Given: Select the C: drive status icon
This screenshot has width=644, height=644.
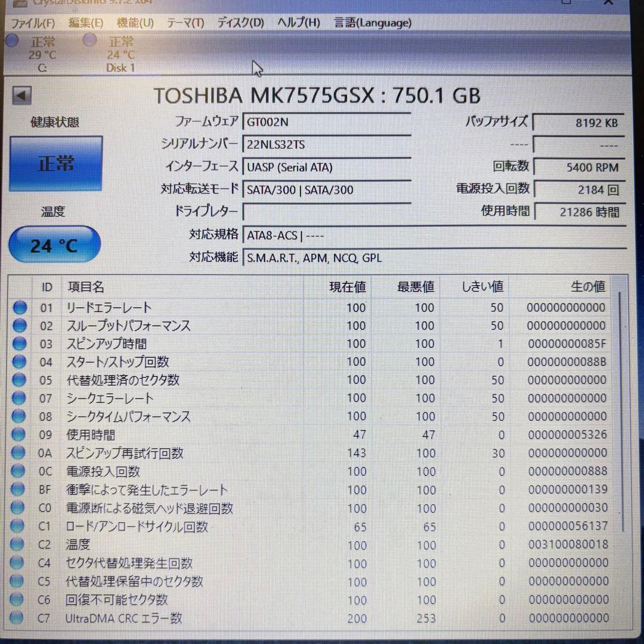Looking at the screenshot, I should 13,41.
